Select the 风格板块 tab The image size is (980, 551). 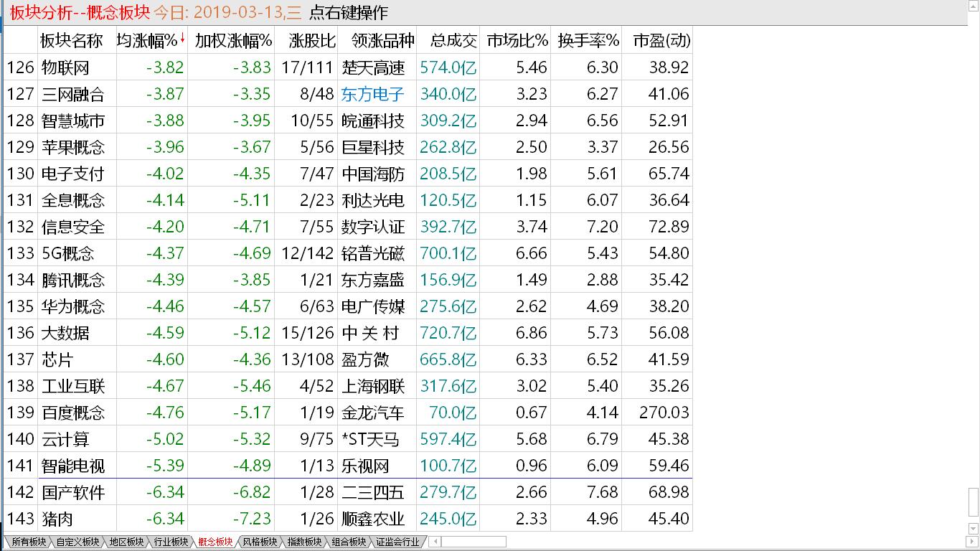[260, 542]
